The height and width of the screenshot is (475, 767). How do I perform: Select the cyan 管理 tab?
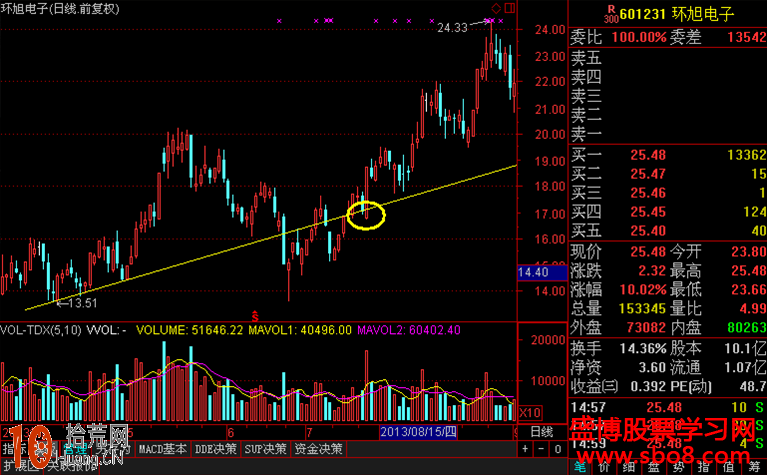76,449
